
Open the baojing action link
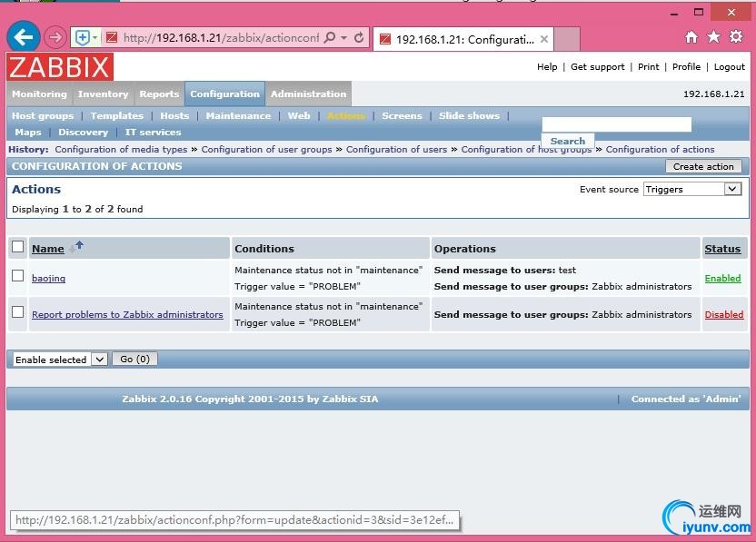[x=49, y=278]
